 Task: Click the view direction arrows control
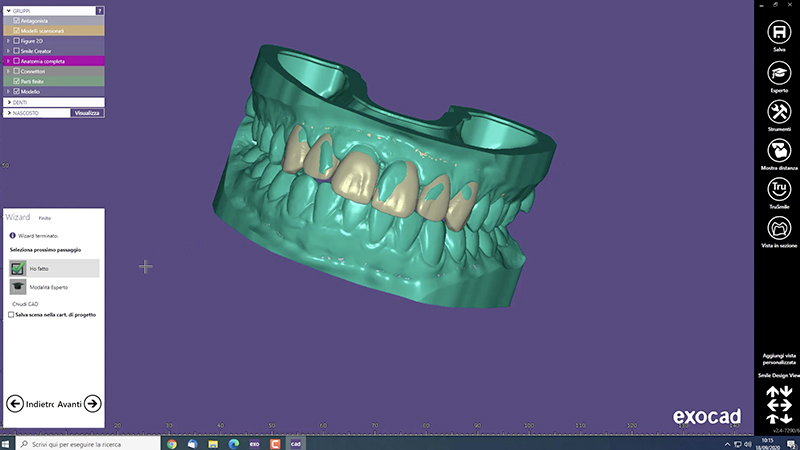[778, 404]
